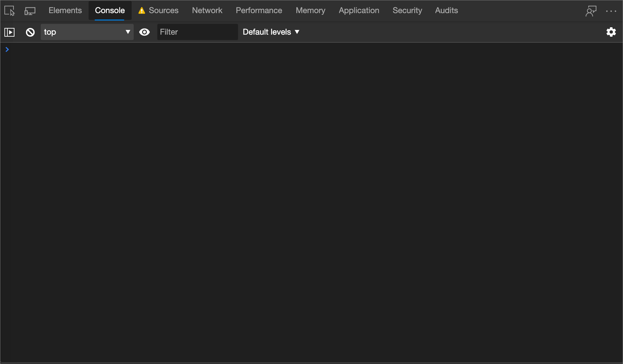Create a live expression with the eye icon
Screen dimensions: 623x364
[144, 32]
